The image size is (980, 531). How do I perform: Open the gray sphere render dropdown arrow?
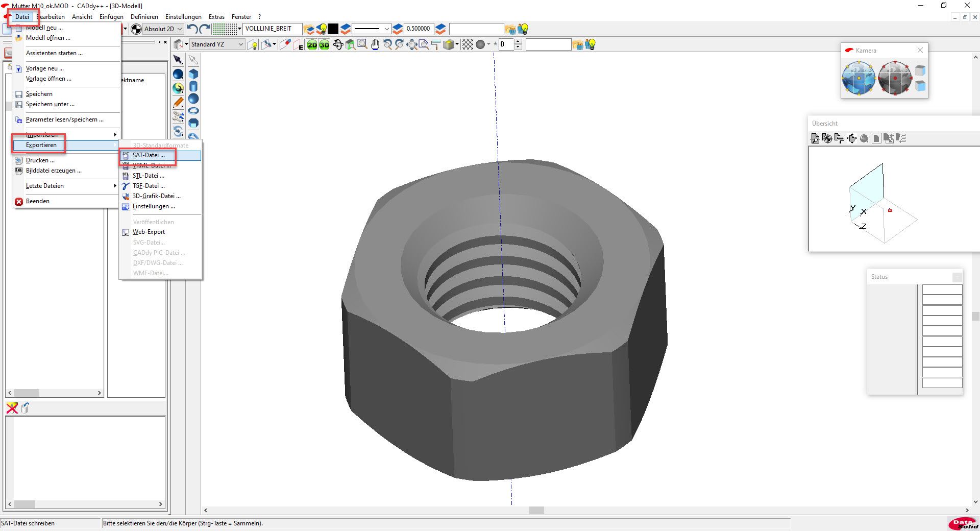click(488, 44)
